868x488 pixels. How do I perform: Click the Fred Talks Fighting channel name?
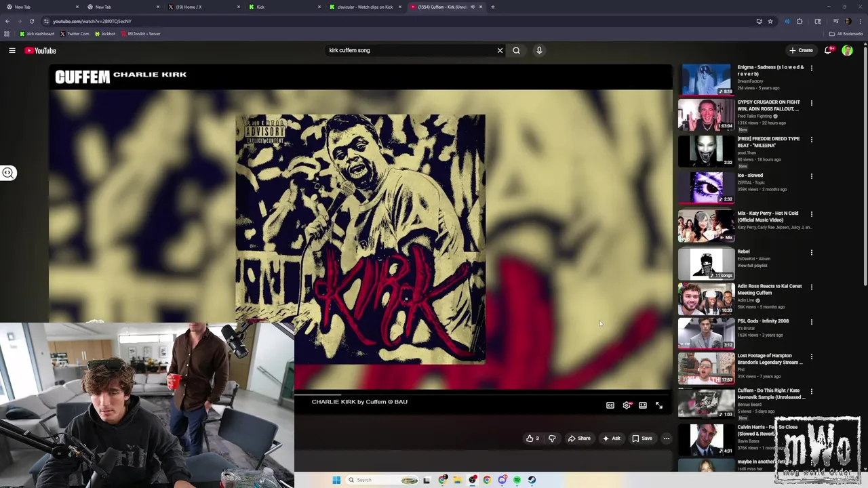point(755,116)
